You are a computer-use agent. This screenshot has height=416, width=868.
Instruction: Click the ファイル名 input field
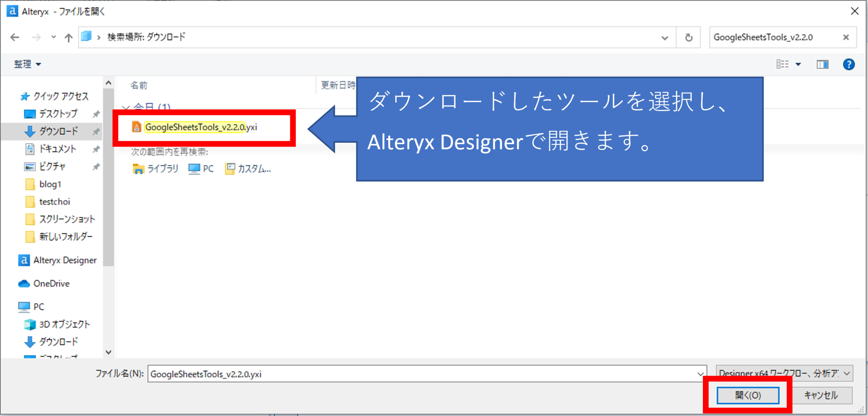tap(422, 374)
